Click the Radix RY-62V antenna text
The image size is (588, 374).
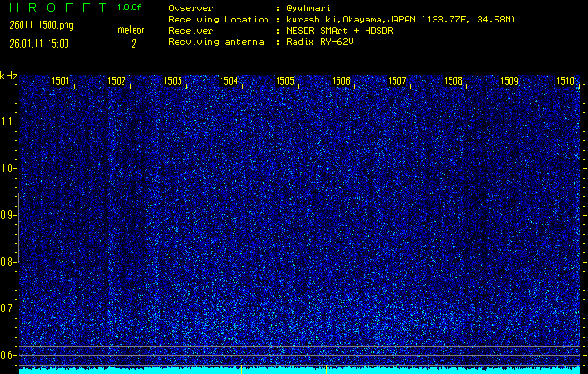click(320, 42)
